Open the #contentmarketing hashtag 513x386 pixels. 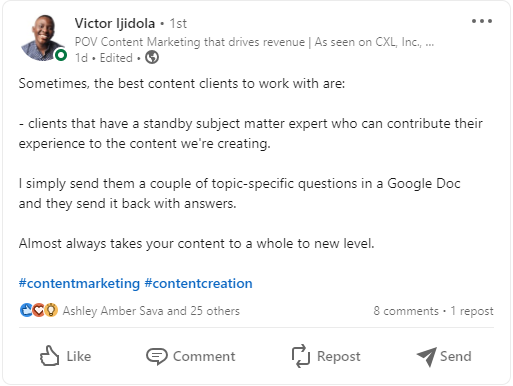point(79,284)
